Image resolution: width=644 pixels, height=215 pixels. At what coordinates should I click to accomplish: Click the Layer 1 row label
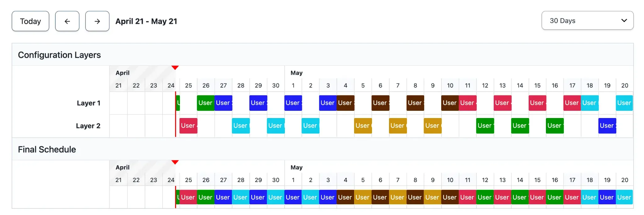coord(89,103)
